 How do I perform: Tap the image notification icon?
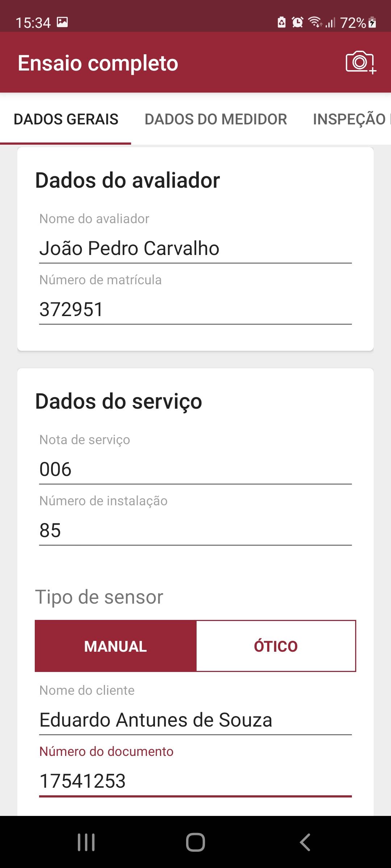point(62,22)
